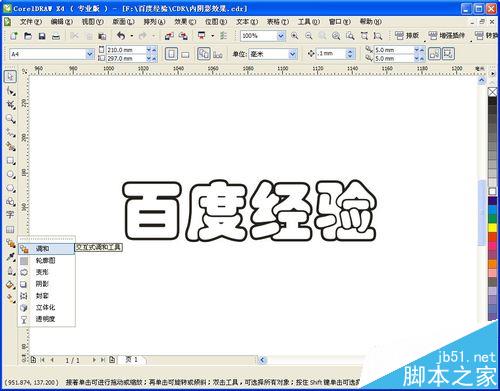Image resolution: width=500 pixels, height=391 pixels.
Task: Open the 文件(F) menu
Action: (31, 22)
